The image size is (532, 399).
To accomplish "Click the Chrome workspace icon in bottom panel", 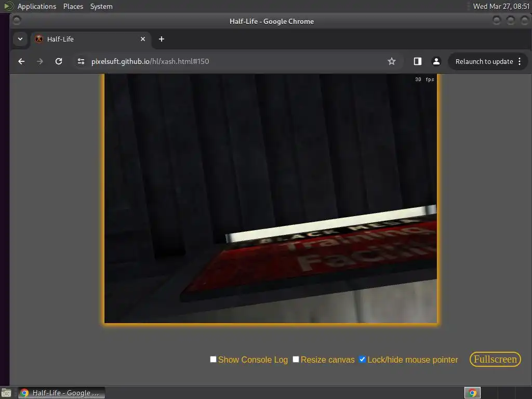I will coord(472,393).
